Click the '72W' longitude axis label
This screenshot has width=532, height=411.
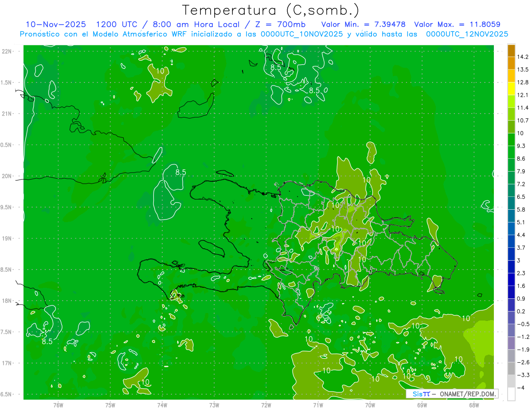(x=266, y=405)
